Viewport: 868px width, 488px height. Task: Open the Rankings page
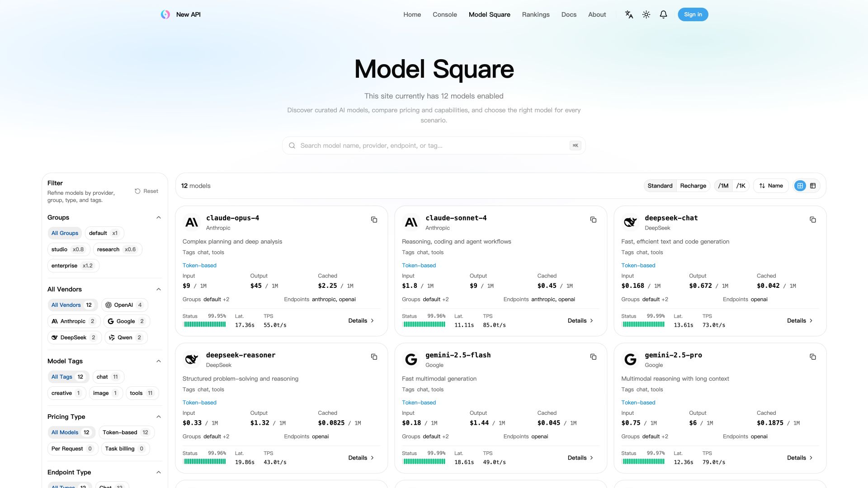pyautogui.click(x=536, y=14)
